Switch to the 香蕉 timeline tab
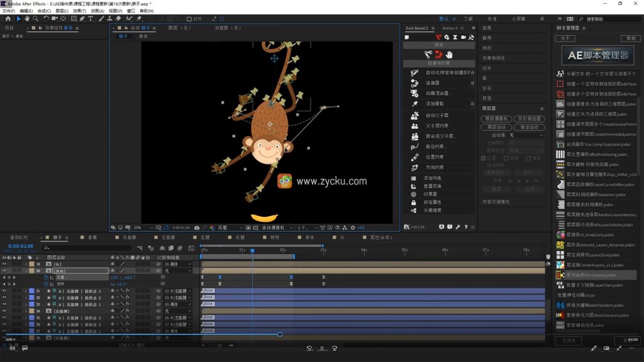Image resolution: width=644 pixels, height=362 pixels. click(92, 238)
